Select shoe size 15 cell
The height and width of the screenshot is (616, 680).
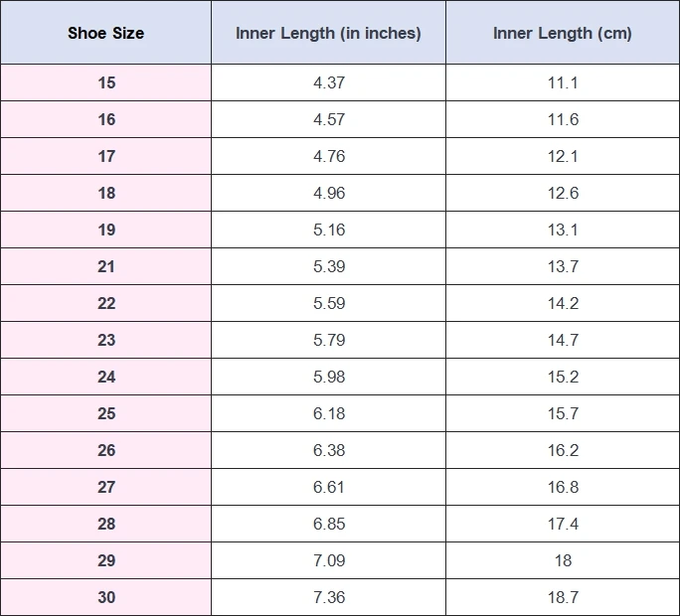click(105, 82)
